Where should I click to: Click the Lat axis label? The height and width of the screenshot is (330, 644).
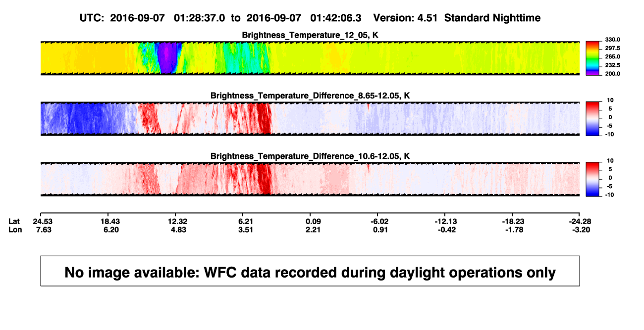(x=14, y=221)
